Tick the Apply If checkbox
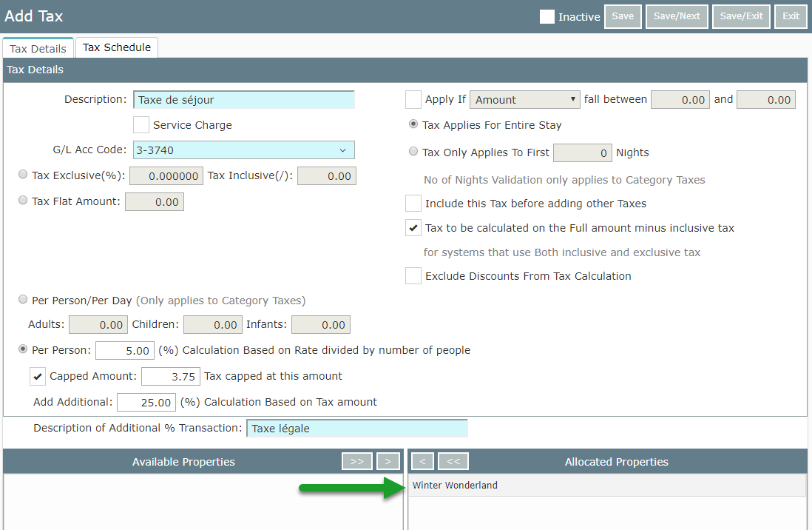This screenshot has height=530, width=812. [x=413, y=100]
